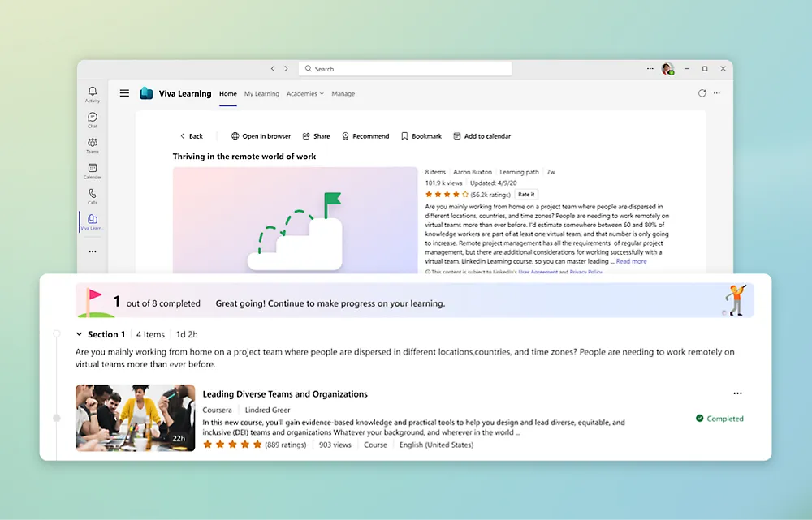Open title bar settings ellipsis
This screenshot has width=812, height=520.
pos(650,68)
